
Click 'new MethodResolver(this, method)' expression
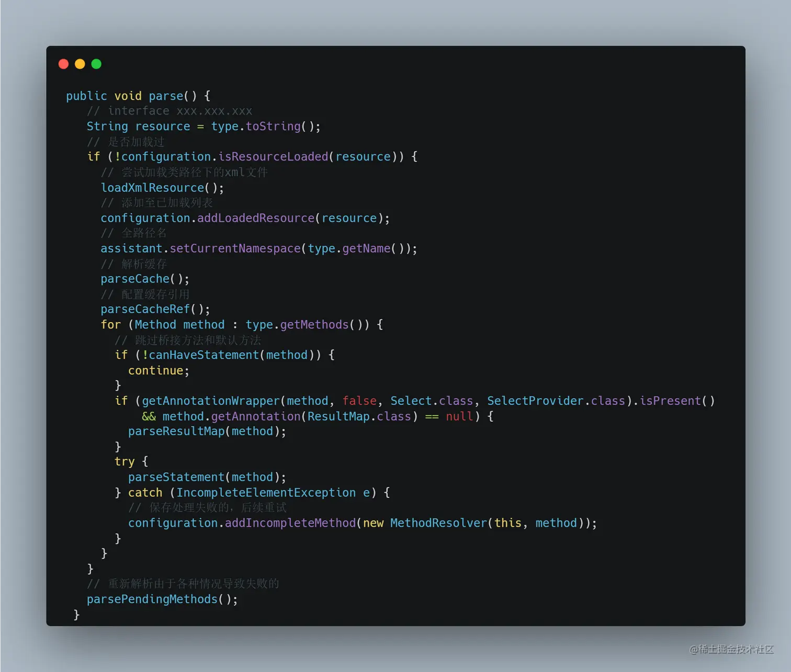tap(473, 523)
